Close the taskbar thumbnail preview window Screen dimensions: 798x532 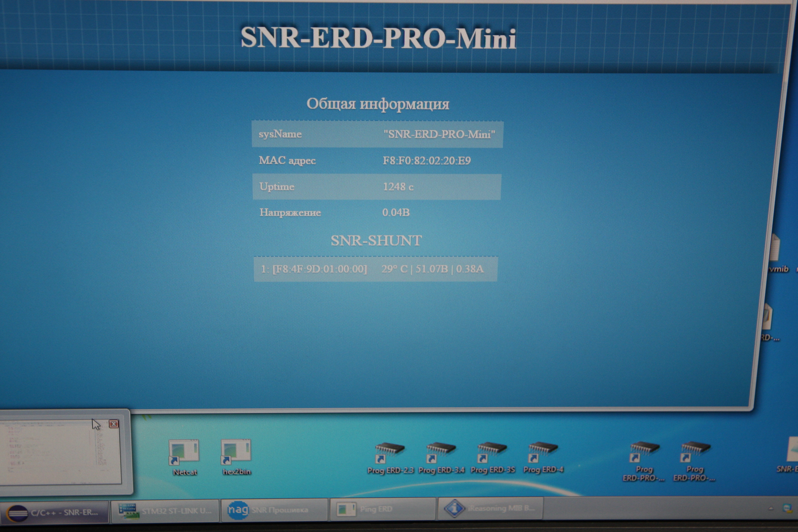click(x=114, y=424)
